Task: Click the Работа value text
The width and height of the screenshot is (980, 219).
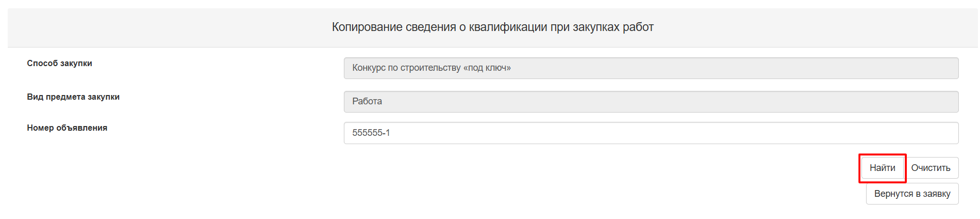Action: pyautogui.click(x=367, y=101)
